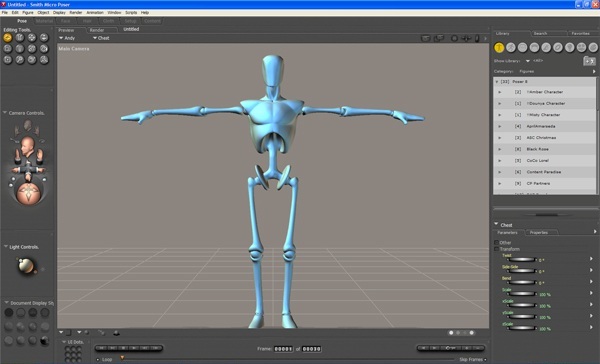Toggle the Loop playback option

[98, 359]
